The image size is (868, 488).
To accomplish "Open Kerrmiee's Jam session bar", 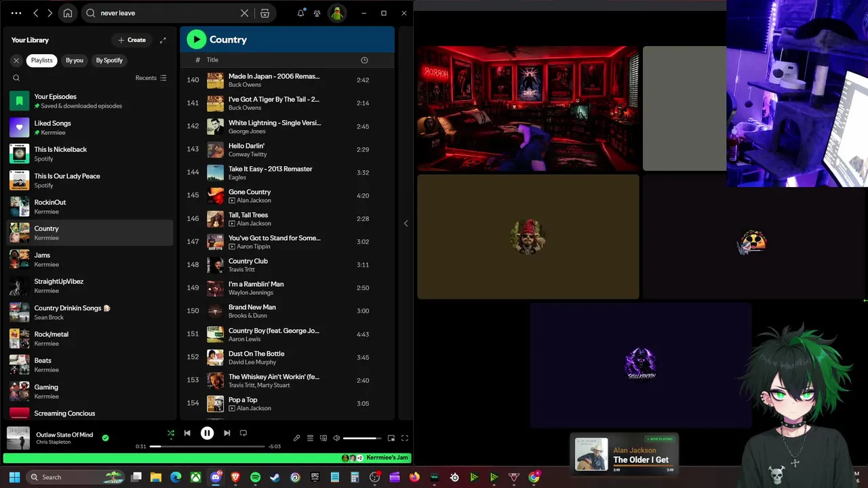I will click(x=208, y=458).
